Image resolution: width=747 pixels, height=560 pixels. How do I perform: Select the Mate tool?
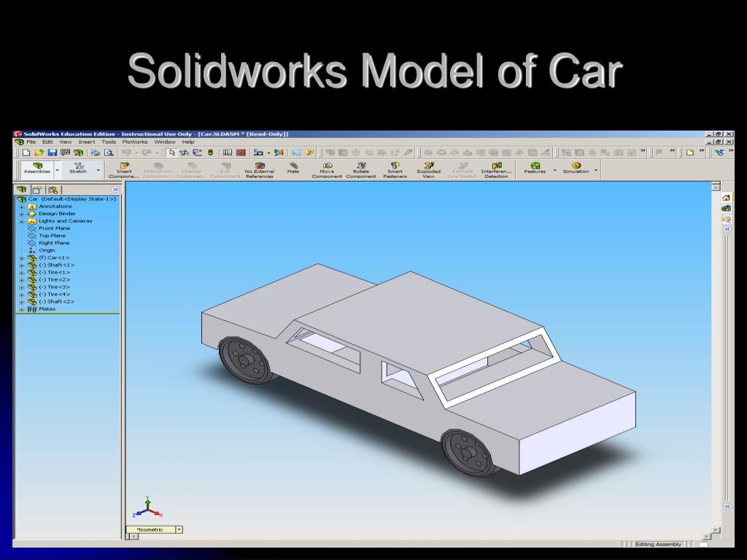pos(293,168)
